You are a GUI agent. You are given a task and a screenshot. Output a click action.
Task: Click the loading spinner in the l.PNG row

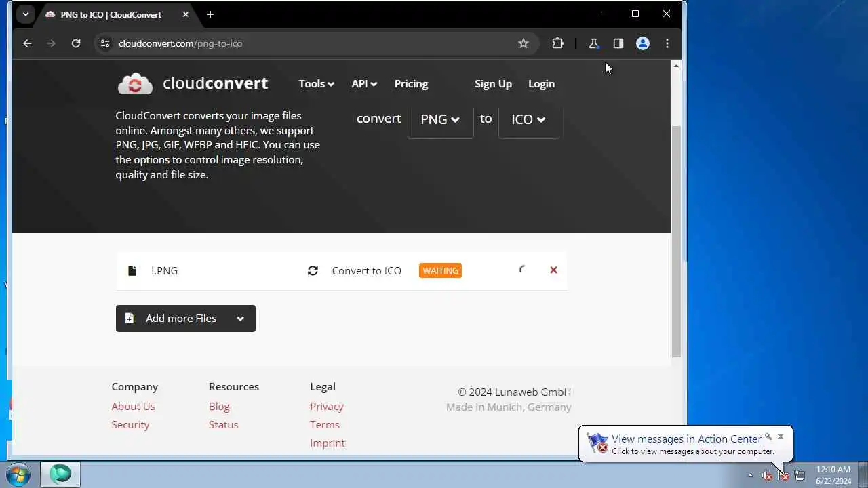[522, 270]
